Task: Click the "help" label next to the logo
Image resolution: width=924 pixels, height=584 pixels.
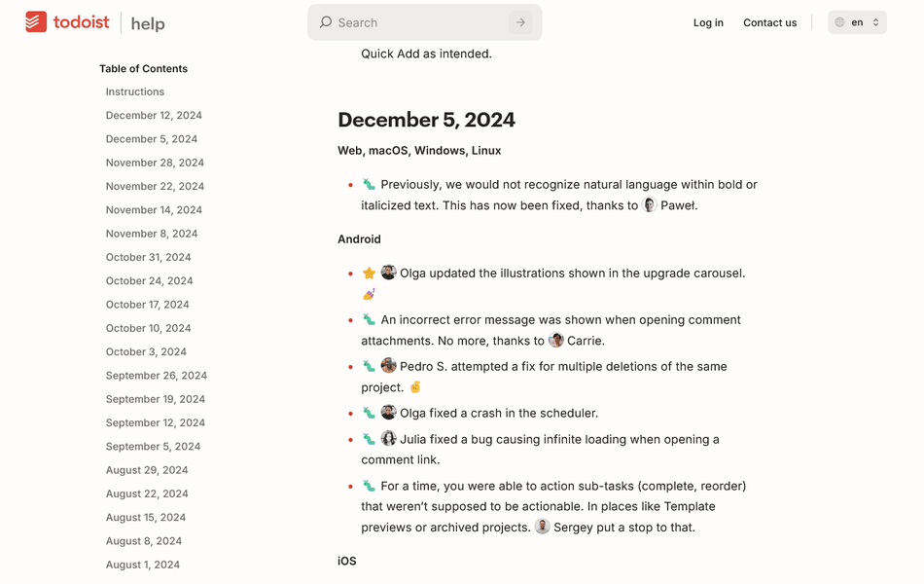Action: 148,23
